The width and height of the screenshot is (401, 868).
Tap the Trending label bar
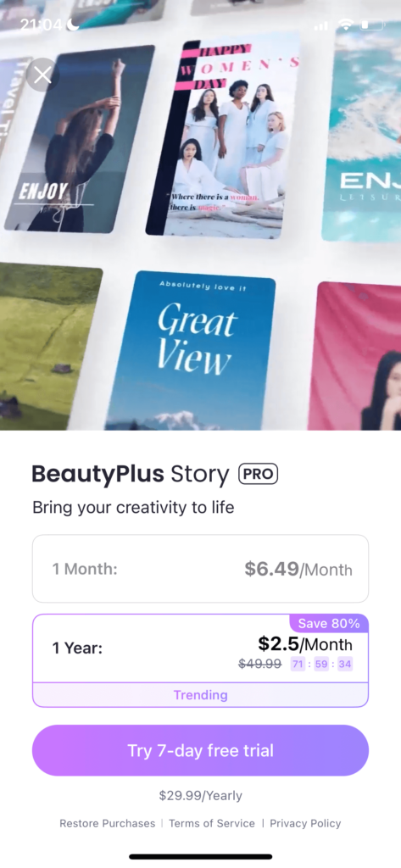pyautogui.click(x=200, y=695)
